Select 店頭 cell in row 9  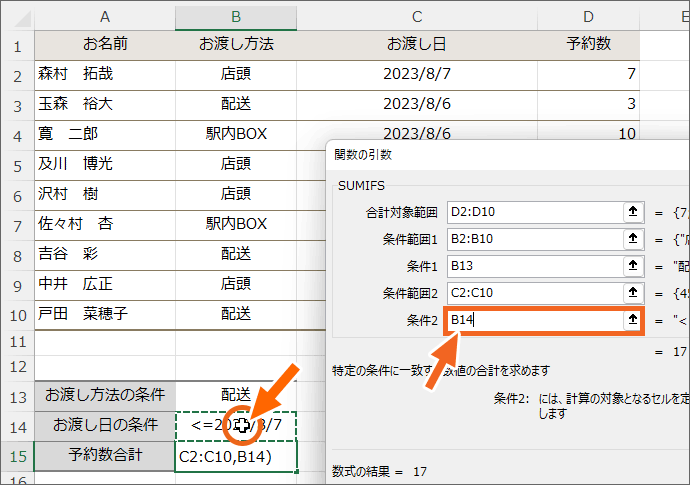tap(236, 285)
